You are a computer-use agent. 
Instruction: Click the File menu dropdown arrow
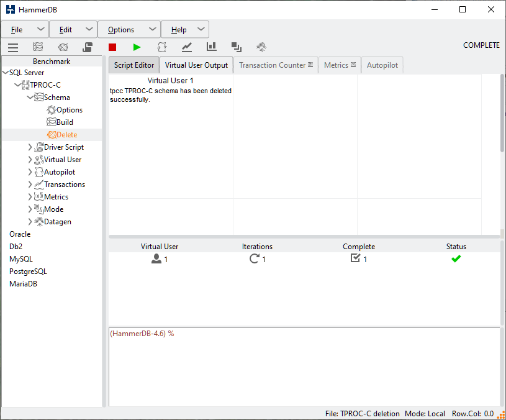point(40,29)
